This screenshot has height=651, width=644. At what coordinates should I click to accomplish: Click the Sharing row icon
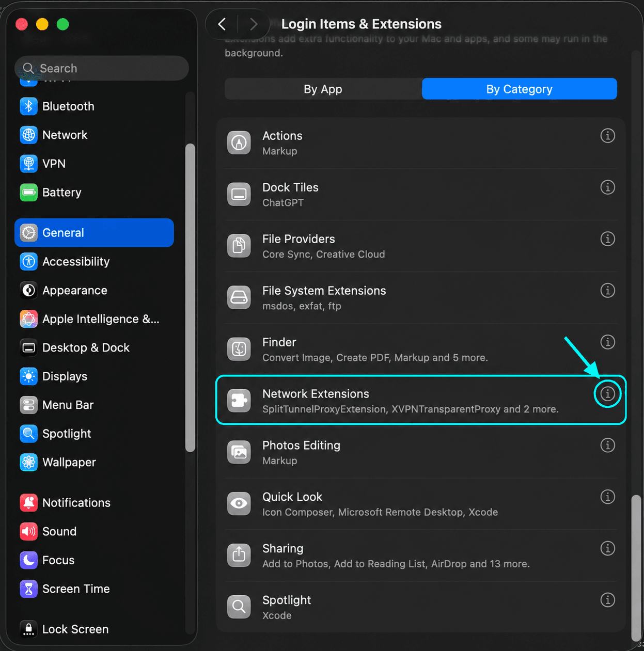click(x=239, y=555)
